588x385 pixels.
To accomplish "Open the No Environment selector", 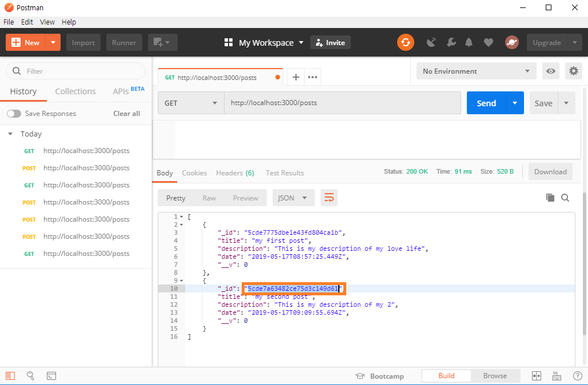I will tap(476, 71).
